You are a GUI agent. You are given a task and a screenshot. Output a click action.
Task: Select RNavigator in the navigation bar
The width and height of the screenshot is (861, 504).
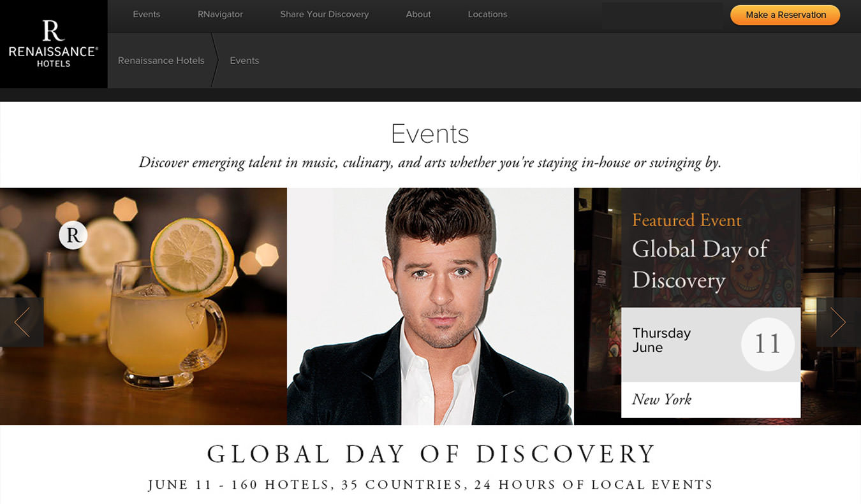219,14
